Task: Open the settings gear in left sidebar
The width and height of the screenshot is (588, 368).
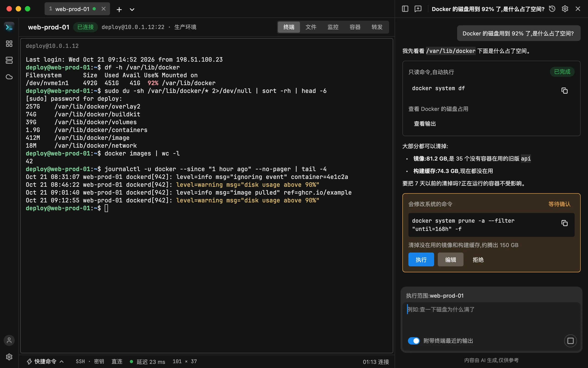Action: pos(9,357)
